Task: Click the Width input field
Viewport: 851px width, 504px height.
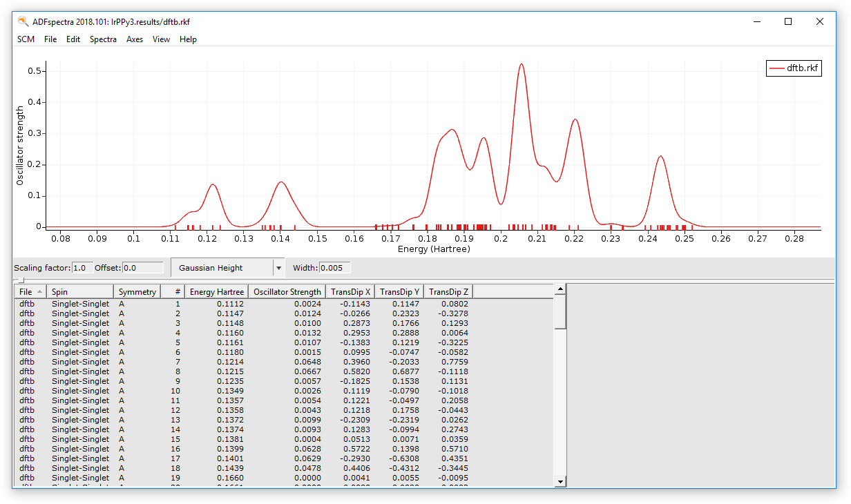Action: click(335, 268)
